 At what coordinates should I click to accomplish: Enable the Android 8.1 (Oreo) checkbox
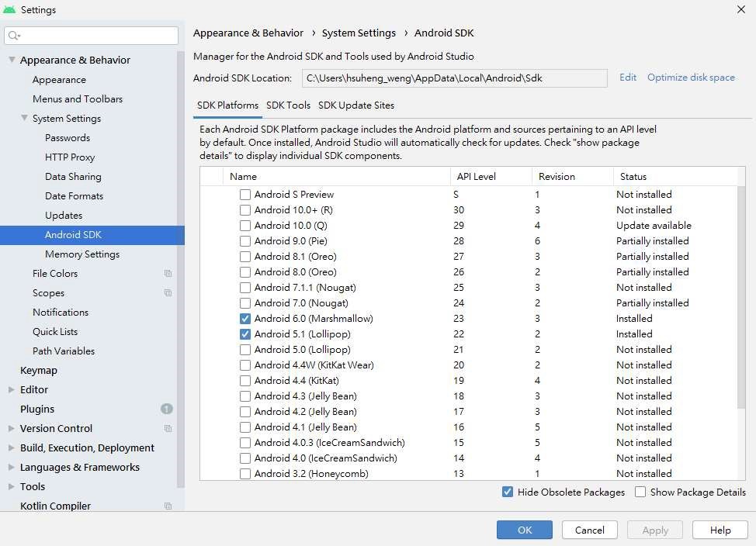[x=245, y=257]
